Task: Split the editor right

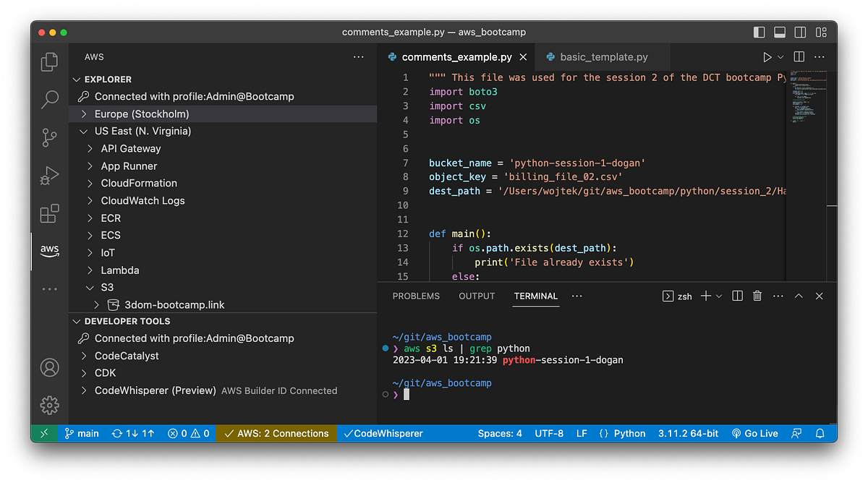Action: pyautogui.click(x=799, y=56)
